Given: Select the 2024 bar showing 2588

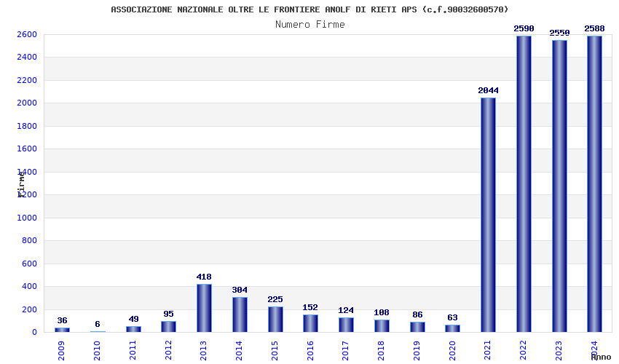Looking at the screenshot, I should tap(594, 184).
